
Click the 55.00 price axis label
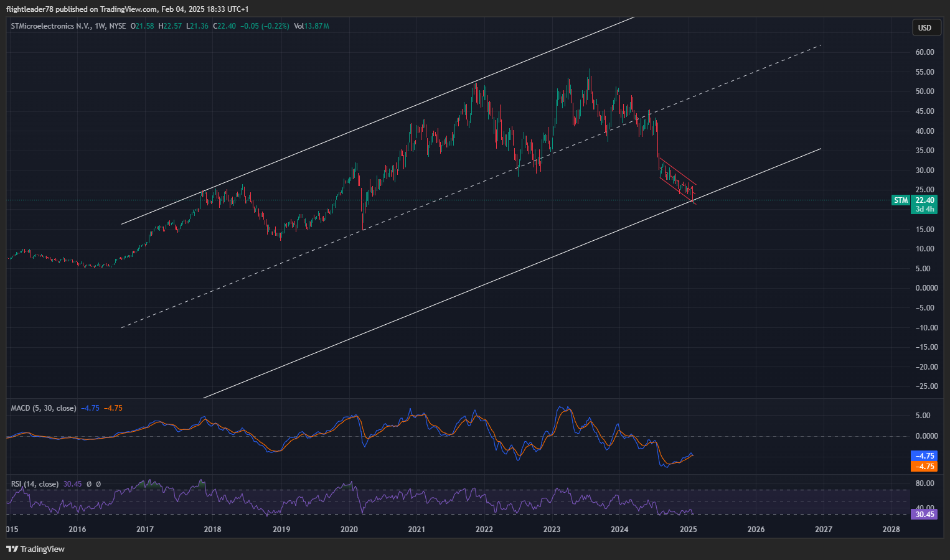[924, 72]
